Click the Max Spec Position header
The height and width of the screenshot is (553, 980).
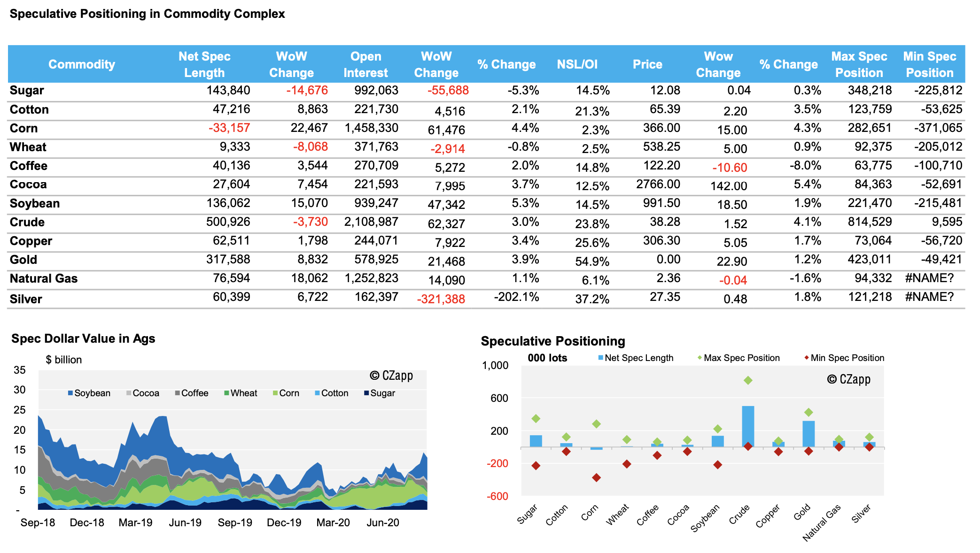[x=859, y=64]
